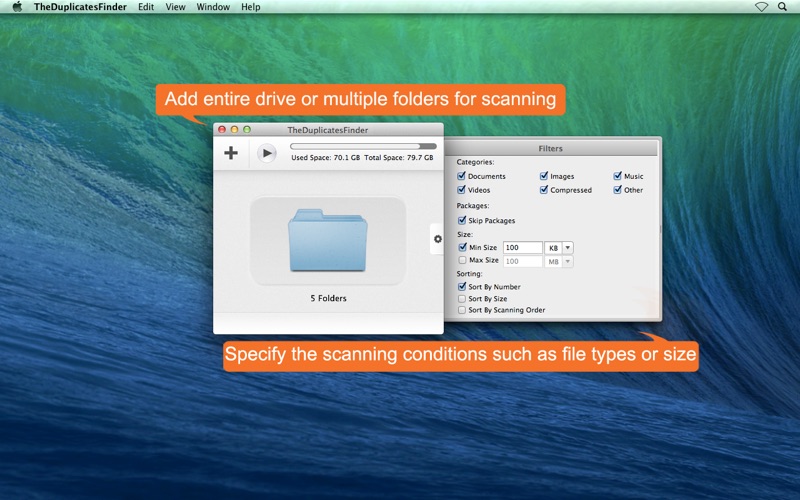Minimize TheDuplicatesFinder window with yellow button
Viewport: 800px width, 500px height.
coord(234,130)
